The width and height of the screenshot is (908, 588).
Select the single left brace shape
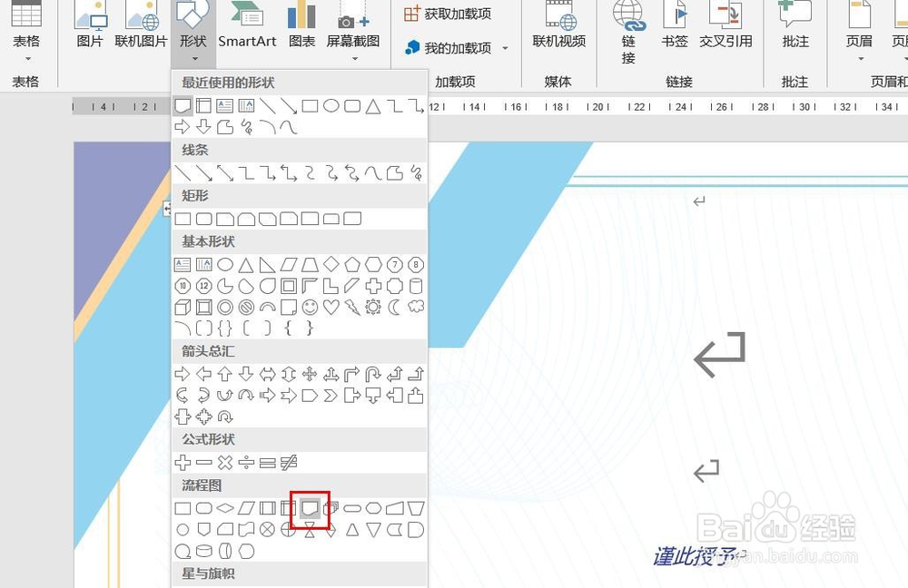pos(289,328)
